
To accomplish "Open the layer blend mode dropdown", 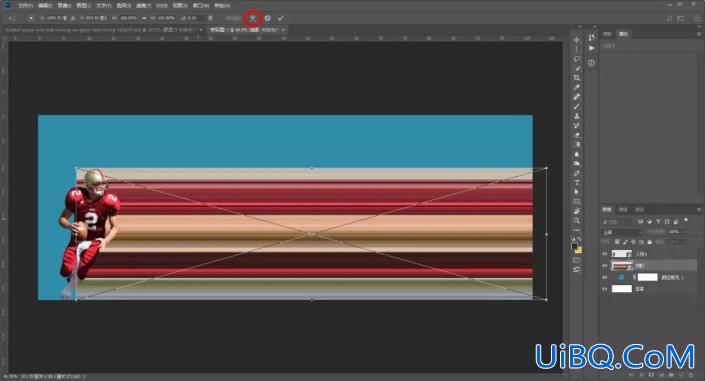I will [622, 232].
